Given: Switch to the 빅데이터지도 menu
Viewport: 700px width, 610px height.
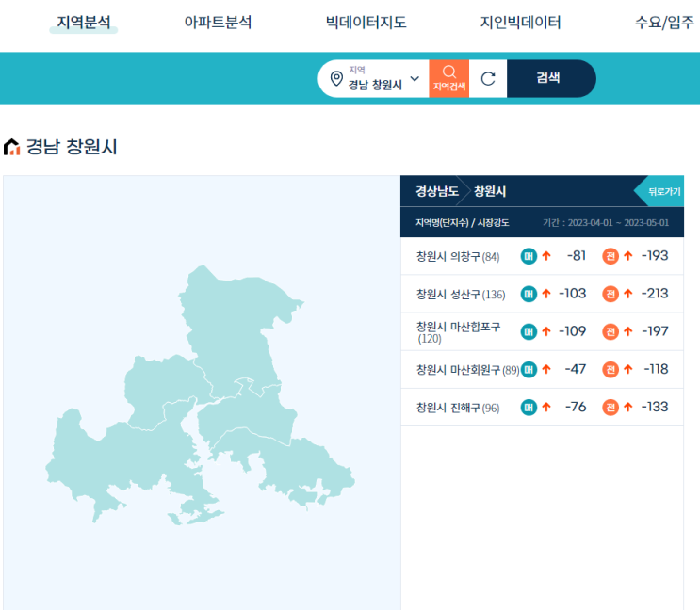Looking at the screenshot, I should coord(366,23).
